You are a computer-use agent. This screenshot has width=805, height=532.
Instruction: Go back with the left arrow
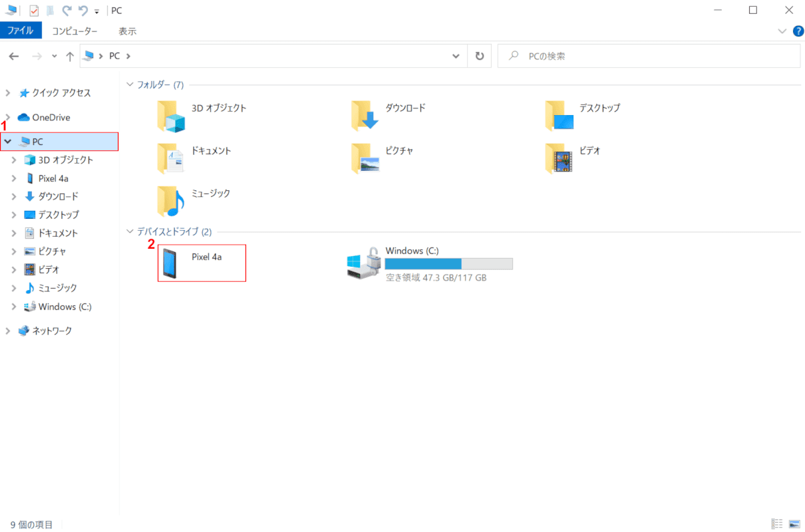(13, 57)
